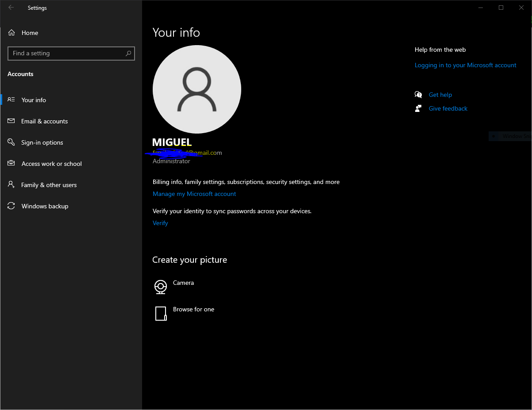This screenshot has width=532, height=410.
Task: Maximize the Settings window
Action: (501, 8)
